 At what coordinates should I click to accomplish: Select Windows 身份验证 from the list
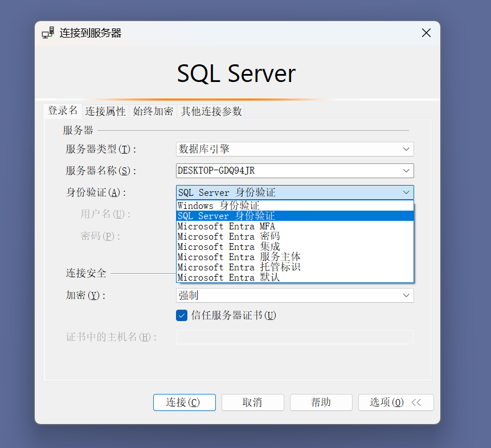295,205
